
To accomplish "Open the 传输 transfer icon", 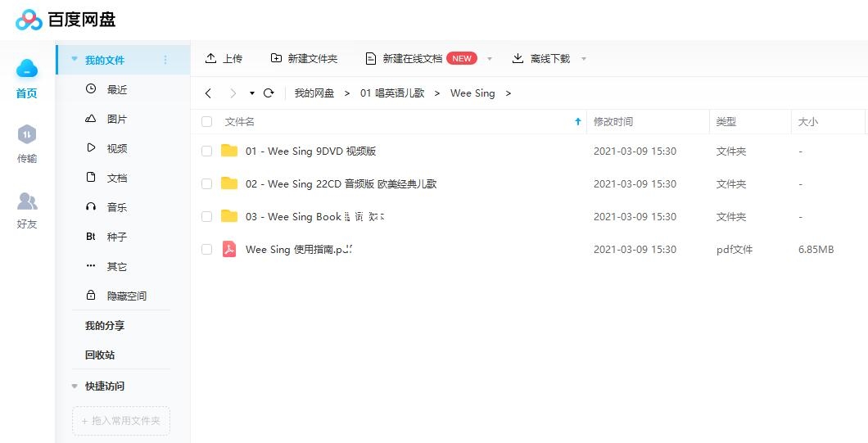I will tap(26, 134).
